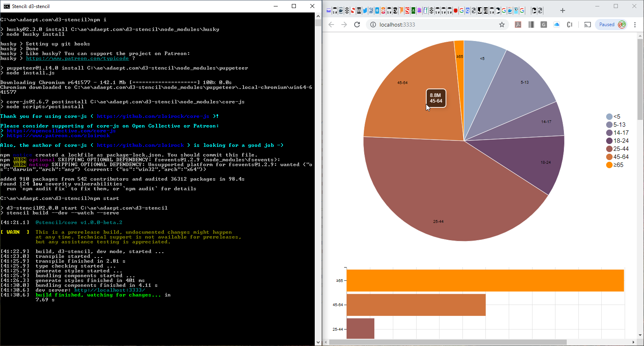Click the ≥65 bar chart axis label

click(x=340, y=281)
